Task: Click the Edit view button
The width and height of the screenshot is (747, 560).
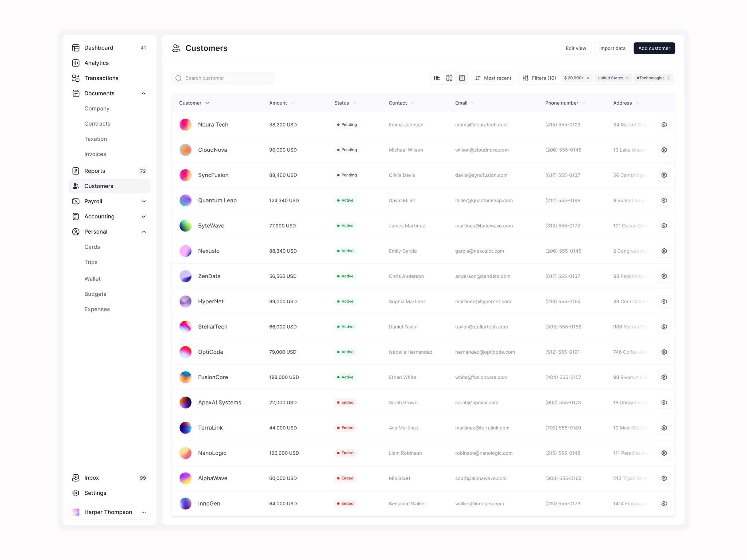Action: (x=576, y=48)
